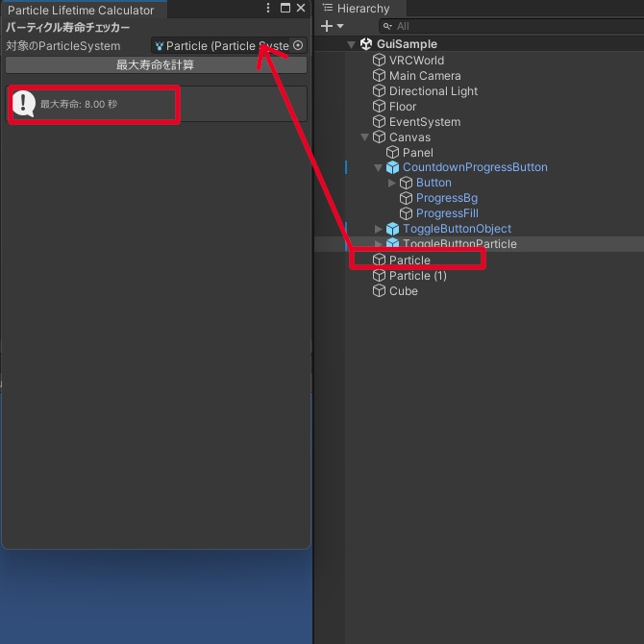Expand the ToggleButtonObject foldout
Viewport: 644px width, 644px height.
[x=379, y=229]
